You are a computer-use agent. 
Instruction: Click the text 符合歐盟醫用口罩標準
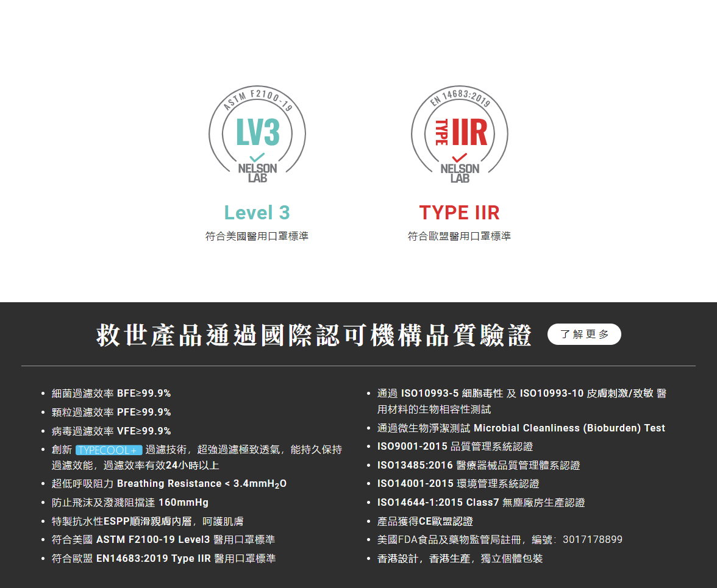pyautogui.click(x=460, y=236)
